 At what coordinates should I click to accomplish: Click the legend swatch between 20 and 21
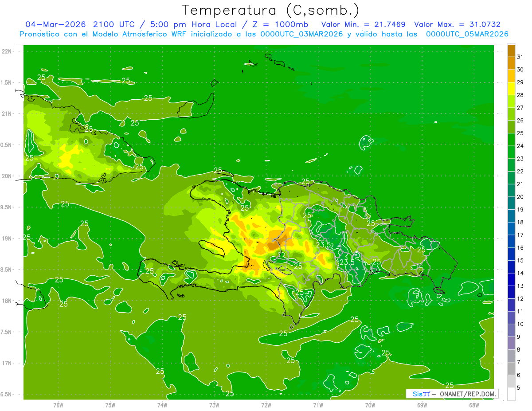[x=511, y=190]
